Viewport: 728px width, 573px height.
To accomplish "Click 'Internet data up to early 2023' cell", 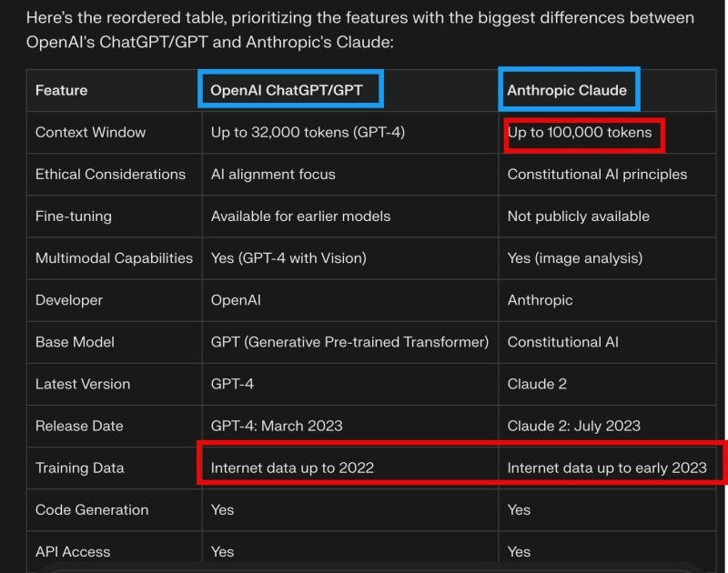I will click(x=607, y=467).
